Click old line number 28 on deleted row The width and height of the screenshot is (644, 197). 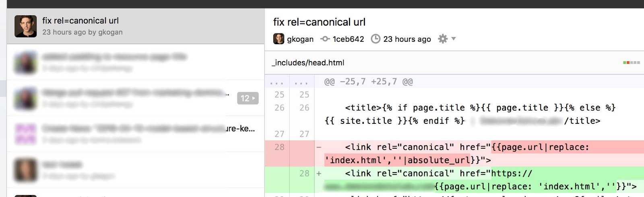(279, 147)
